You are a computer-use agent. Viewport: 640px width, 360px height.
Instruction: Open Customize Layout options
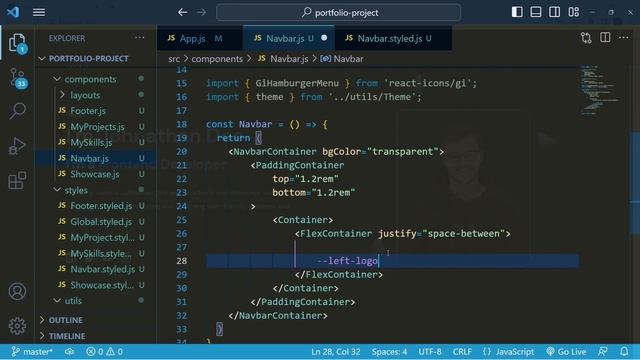(x=573, y=12)
